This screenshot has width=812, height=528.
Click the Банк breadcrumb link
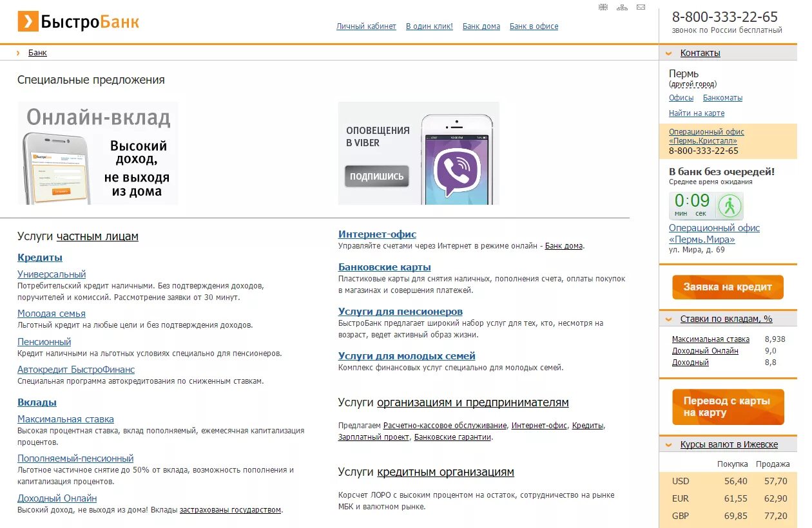pyautogui.click(x=37, y=53)
